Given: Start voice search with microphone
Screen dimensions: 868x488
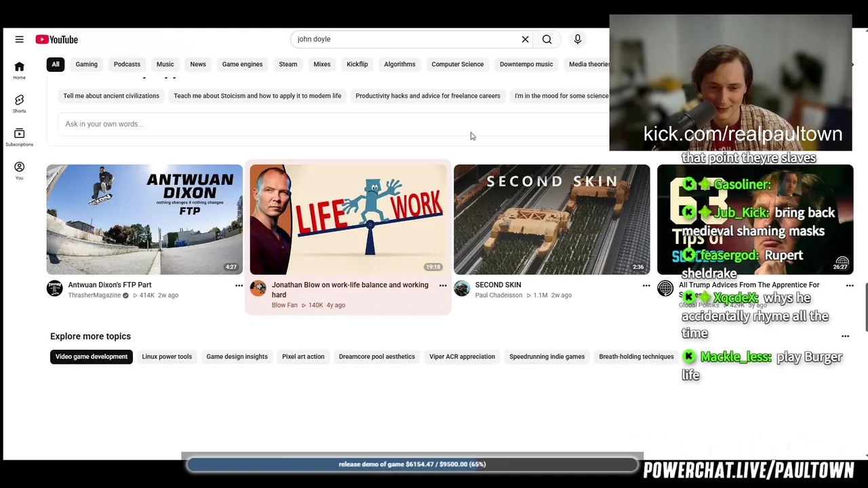Looking at the screenshot, I should pyautogui.click(x=578, y=39).
